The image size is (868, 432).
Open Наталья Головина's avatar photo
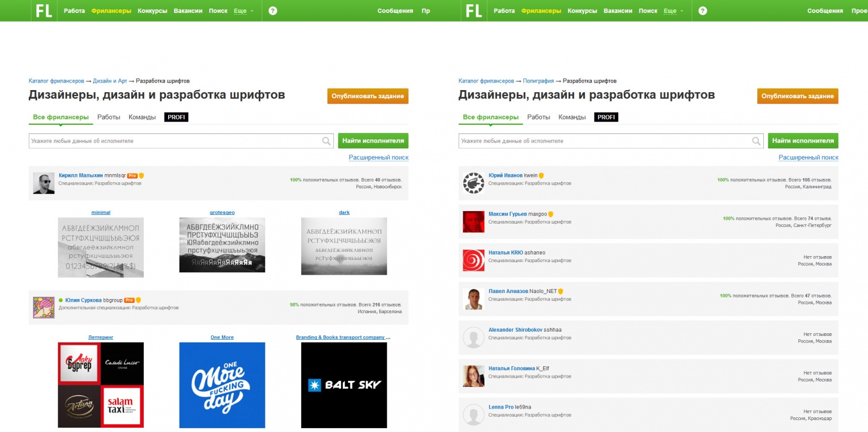tap(474, 376)
